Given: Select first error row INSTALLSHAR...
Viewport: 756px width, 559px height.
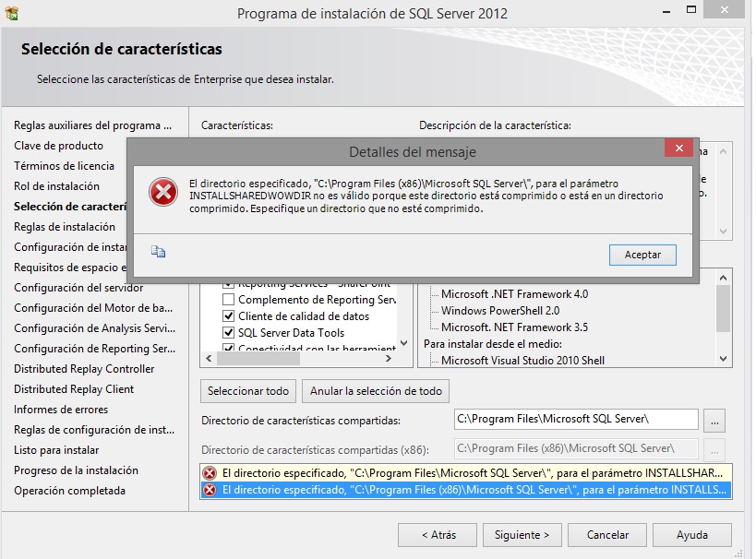Looking at the screenshot, I should pyautogui.click(x=466, y=473).
